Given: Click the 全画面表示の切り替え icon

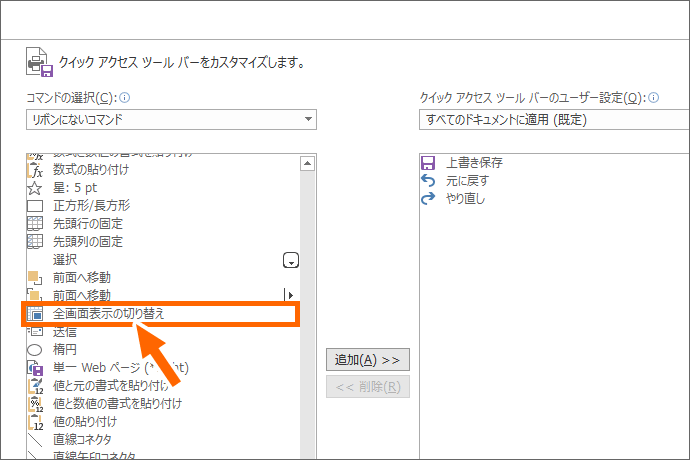Looking at the screenshot, I should pos(35,314).
